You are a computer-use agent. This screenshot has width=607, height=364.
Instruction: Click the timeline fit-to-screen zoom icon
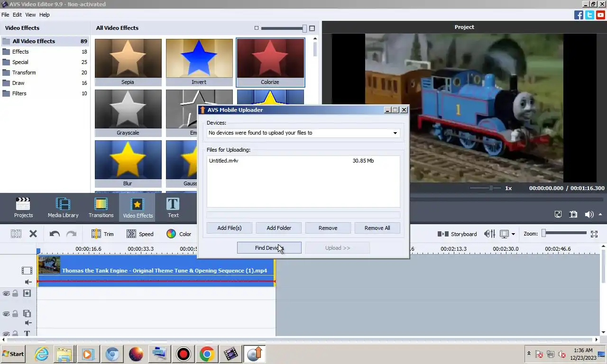click(x=594, y=234)
